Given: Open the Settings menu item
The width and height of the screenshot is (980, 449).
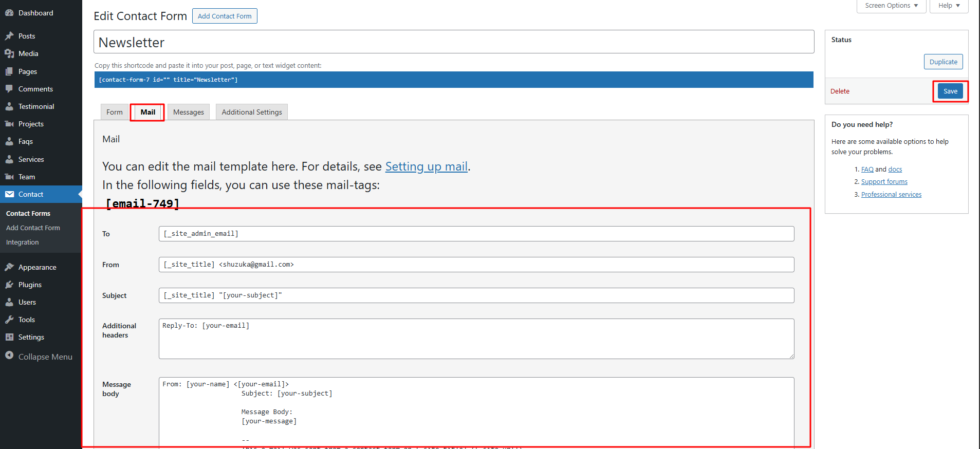Looking at the screenshot, I should coord(41,337).
